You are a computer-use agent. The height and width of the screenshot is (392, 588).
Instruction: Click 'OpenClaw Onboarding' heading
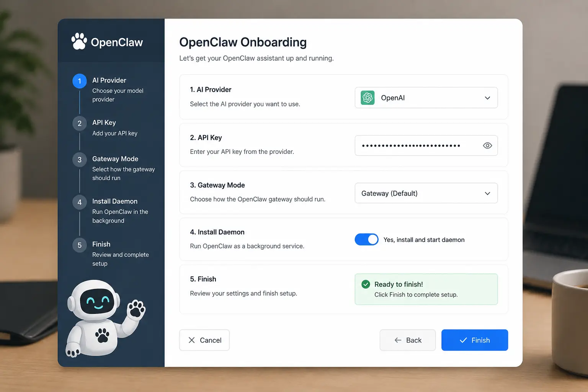(x=243, y=42)
